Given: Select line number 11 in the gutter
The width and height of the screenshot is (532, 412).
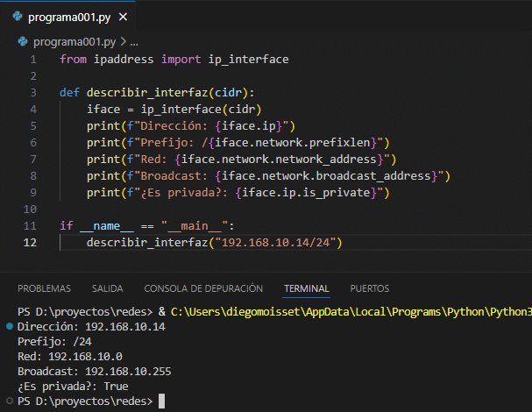Looking at the screenshot, I should 31,225.
